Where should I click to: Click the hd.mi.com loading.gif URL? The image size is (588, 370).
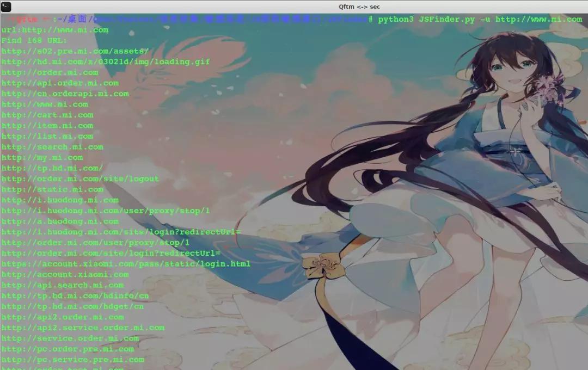pyautogui.click(x=106, y=62)
